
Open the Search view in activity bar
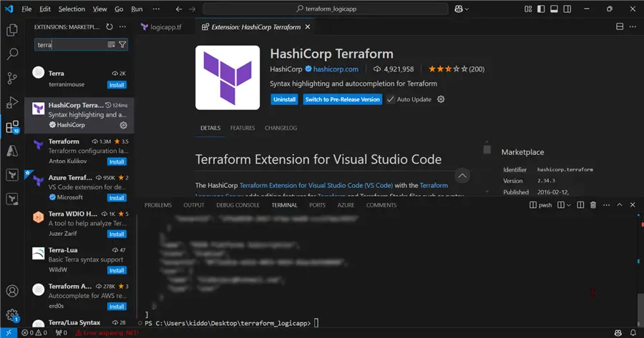[x=12, y=54]
